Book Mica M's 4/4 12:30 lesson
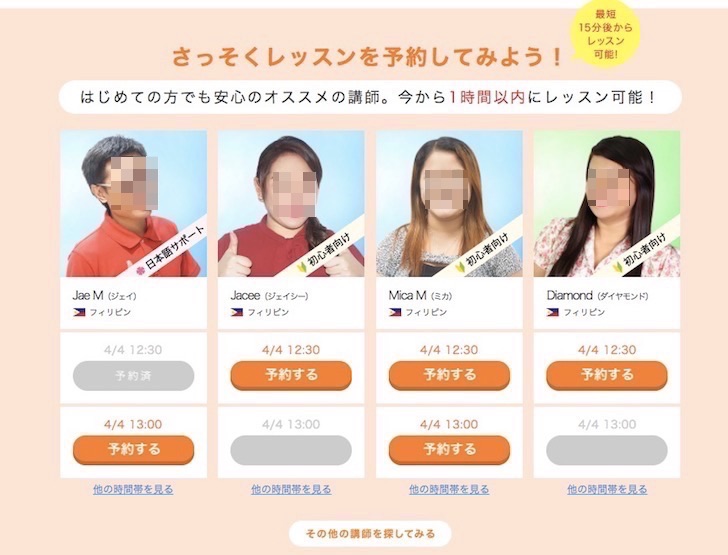 coord(449,375)
